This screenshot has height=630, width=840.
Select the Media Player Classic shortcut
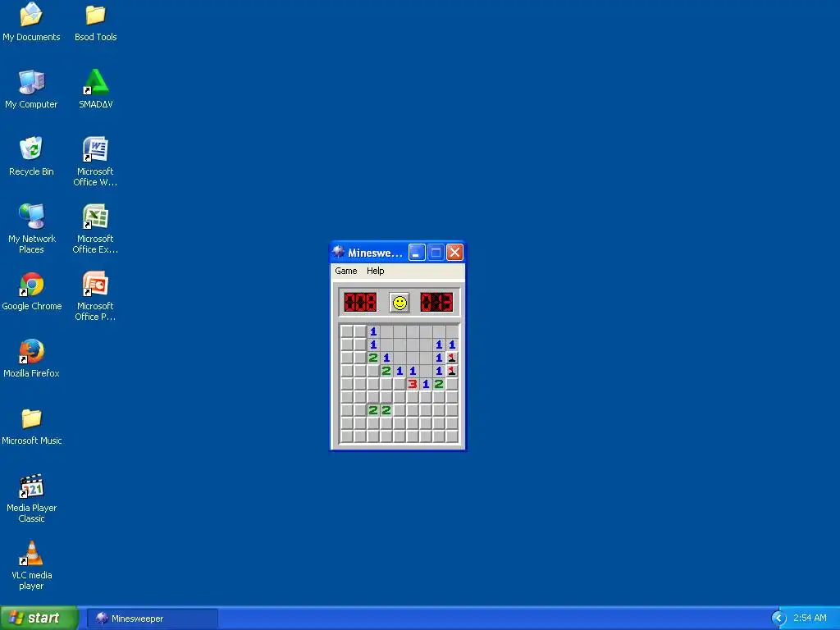[x=31, y=498]
